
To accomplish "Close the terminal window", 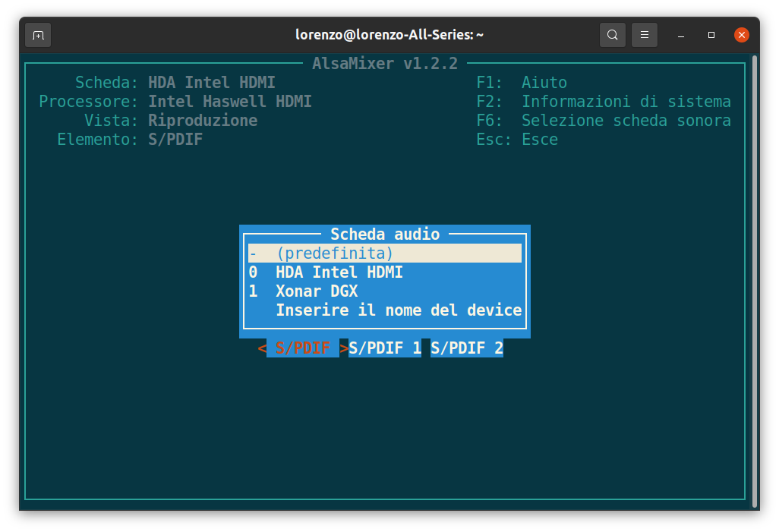I will (742, 35).
